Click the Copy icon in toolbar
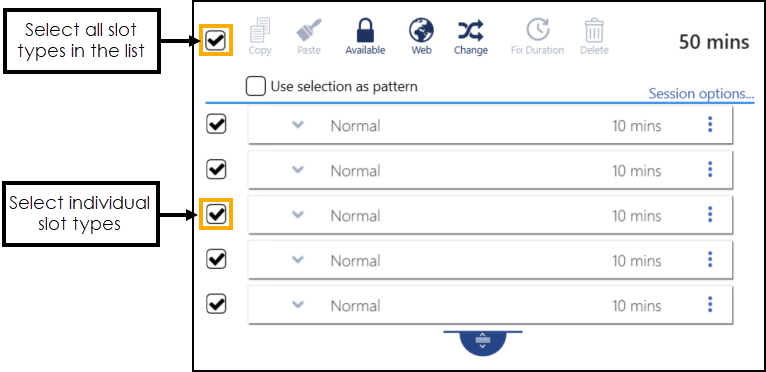Screen dimensions: 766x372 click(260, 30)
